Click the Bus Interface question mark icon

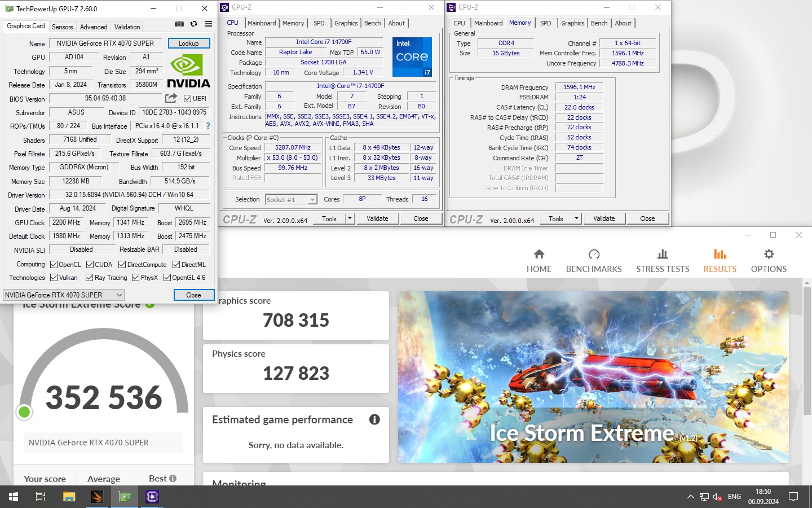tap(208, 126)
